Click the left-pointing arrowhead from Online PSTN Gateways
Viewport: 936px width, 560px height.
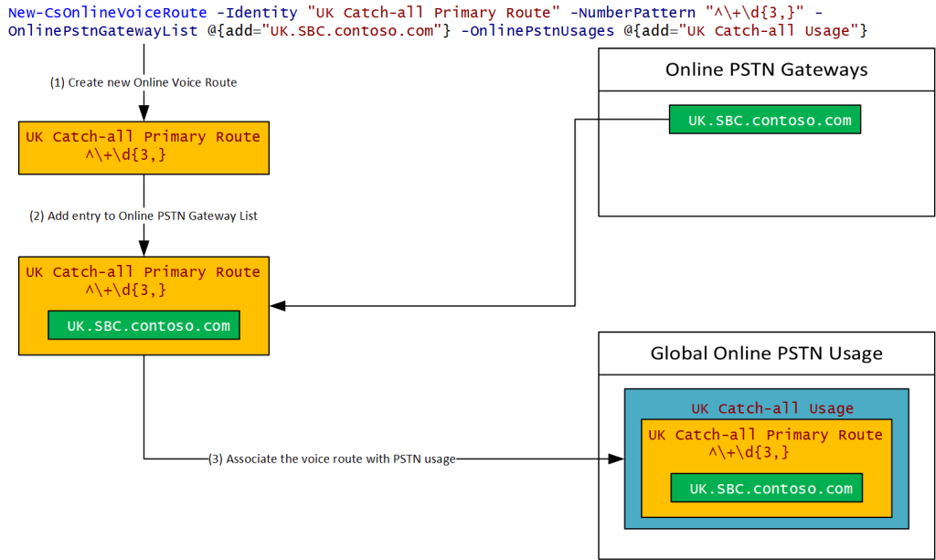click(279, 306)
